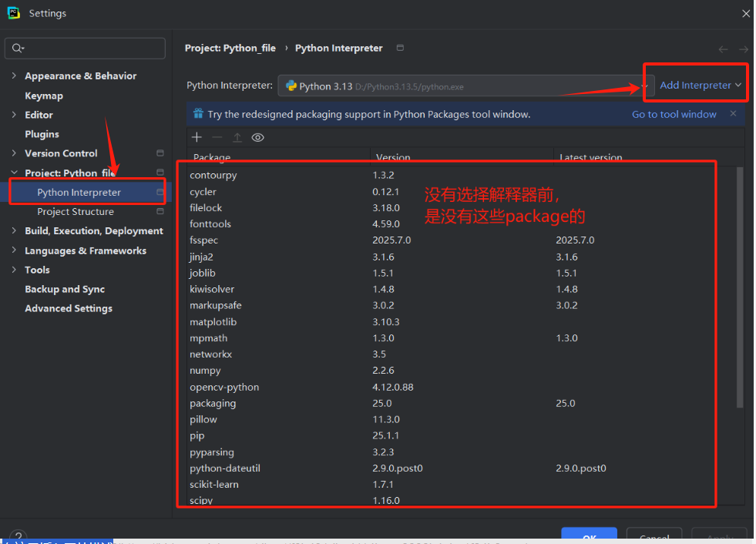
Task: Click the packages list vertical scrollbar
Action: coord(740,287)
